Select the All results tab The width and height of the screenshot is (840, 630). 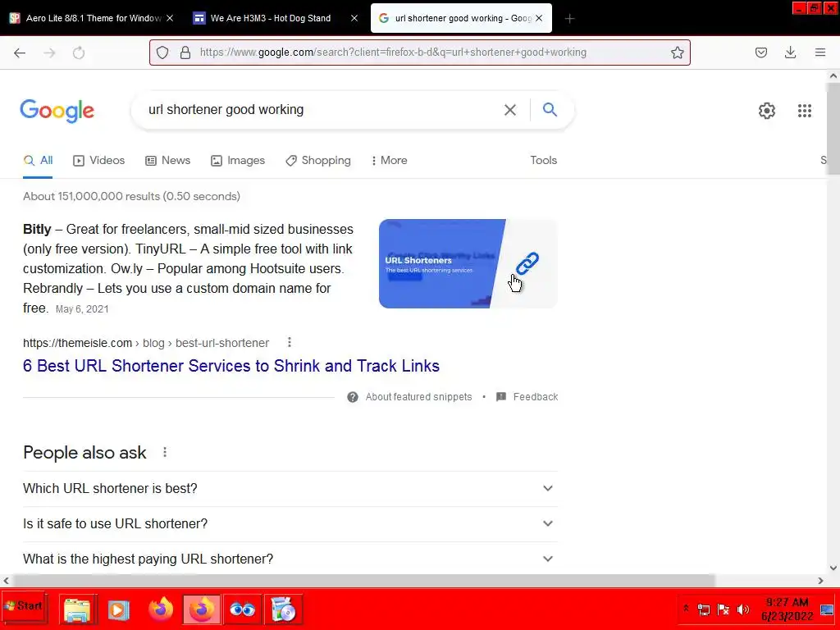[38, 160]
